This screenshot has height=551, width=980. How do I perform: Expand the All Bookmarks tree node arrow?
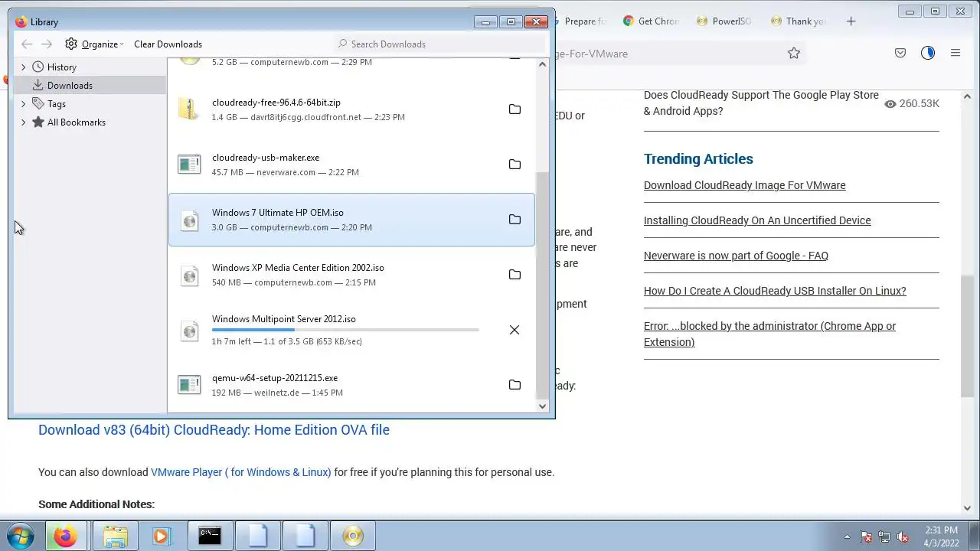[x=23, y=122]
